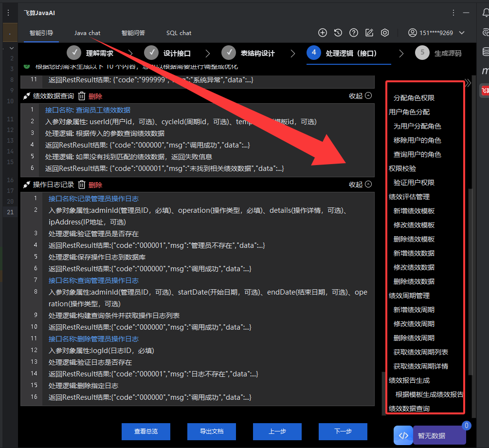Switch to the 智能问答 tab
Viewport: 489px width, 448px height.
pos(133,33)
